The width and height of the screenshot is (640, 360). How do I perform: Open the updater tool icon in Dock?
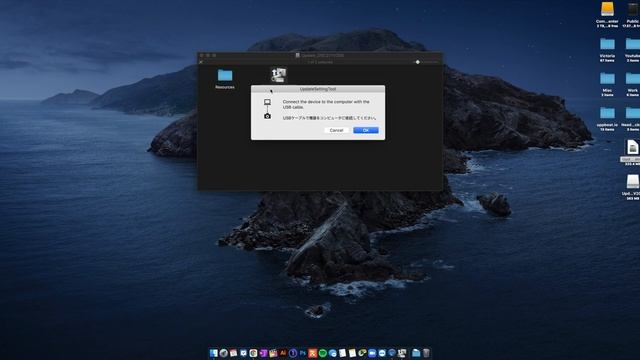pyautogui.click(x=402, y=353)
